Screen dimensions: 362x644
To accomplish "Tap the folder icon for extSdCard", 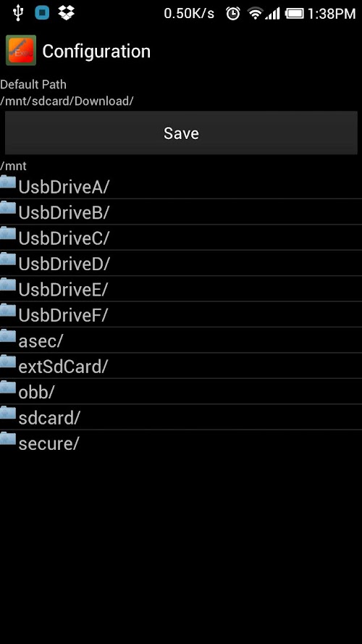I will tap(8, 361).
